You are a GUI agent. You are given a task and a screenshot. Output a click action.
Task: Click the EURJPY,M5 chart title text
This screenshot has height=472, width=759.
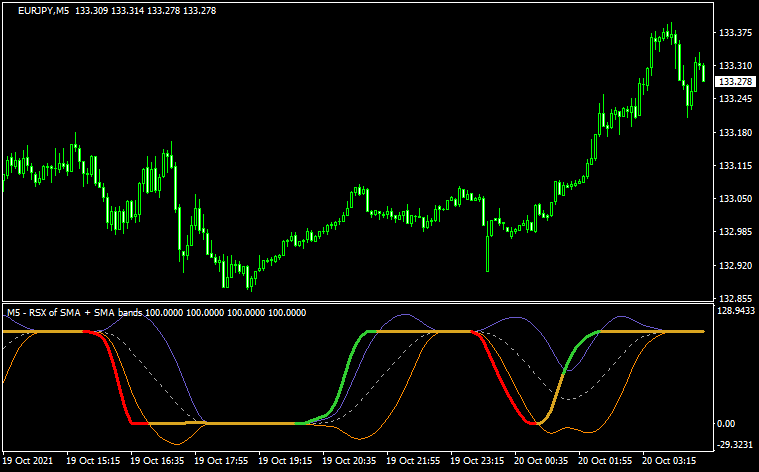click(x=44, y=11)
